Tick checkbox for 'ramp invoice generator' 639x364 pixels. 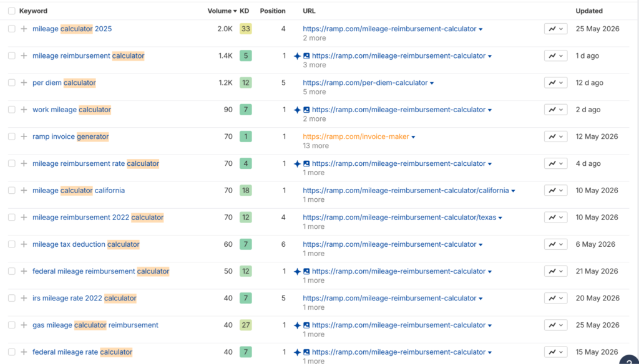pos(11,136)
